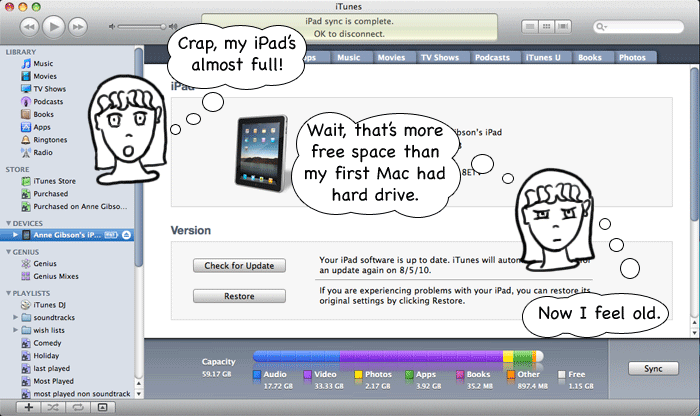The height and width of the screenshot is (416, 700).
Task: Collapse the Playlists section
Action: [x=8, y=293]
